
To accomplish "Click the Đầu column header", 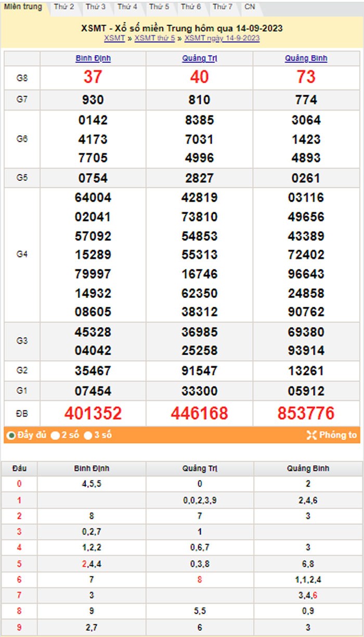I will tap(19, 469).
